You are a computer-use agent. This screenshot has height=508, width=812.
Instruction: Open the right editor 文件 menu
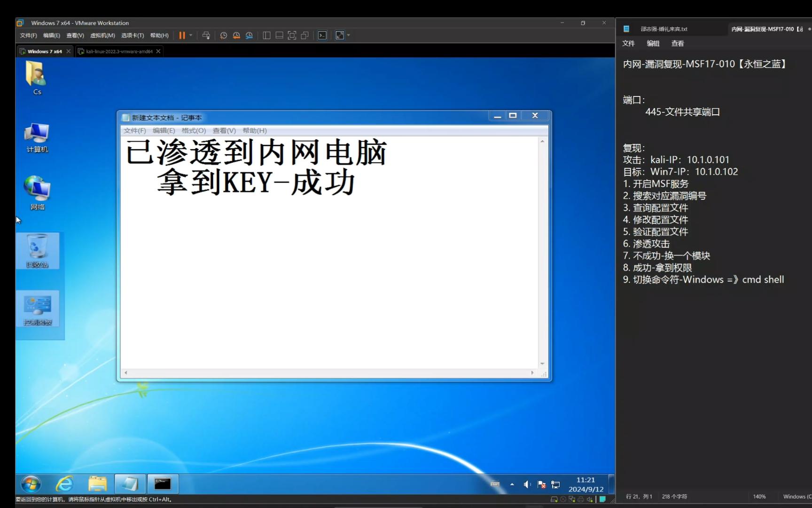tap(628, 43)
